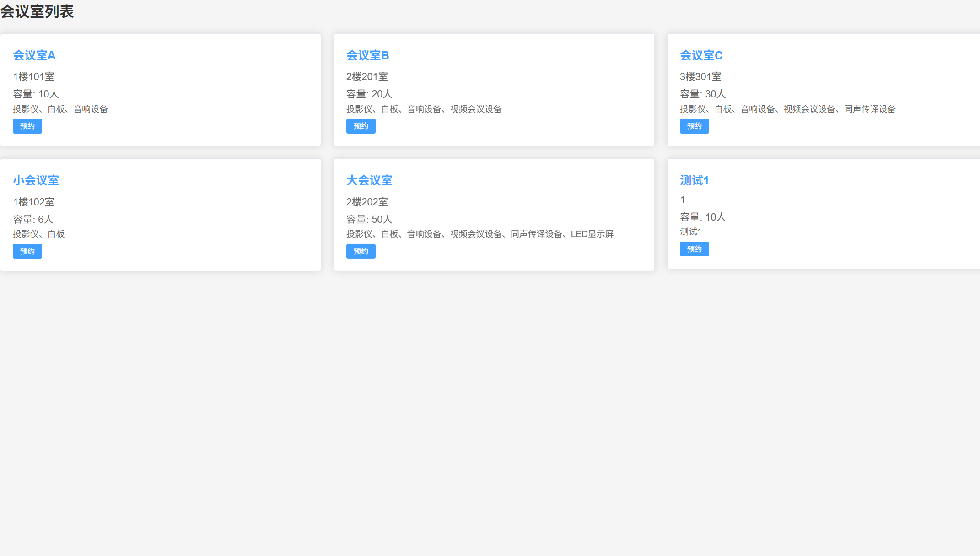Click 预约 button for 测试1 room
Screen dimensions: 980x556
point(694,249)
